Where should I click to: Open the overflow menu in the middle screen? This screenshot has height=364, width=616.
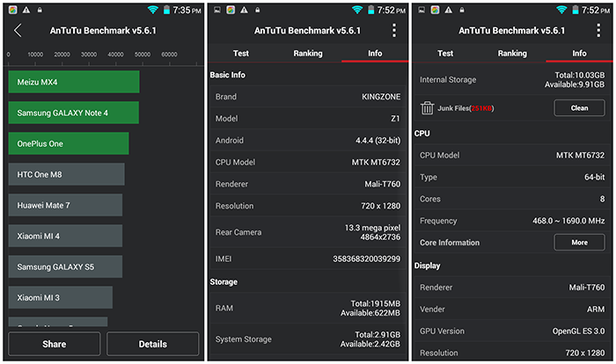coord(393,30)
